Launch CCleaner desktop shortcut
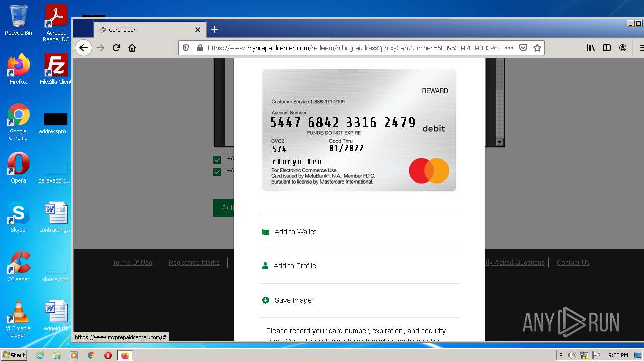The height and width of the screenshot is (362, 644). [18, 266]
